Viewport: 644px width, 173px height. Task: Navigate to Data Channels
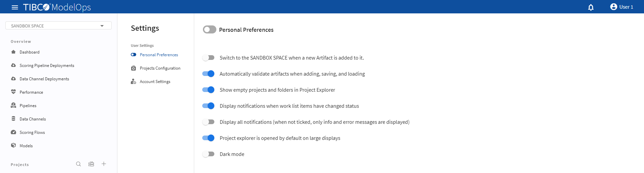click(x=33, y=119)
